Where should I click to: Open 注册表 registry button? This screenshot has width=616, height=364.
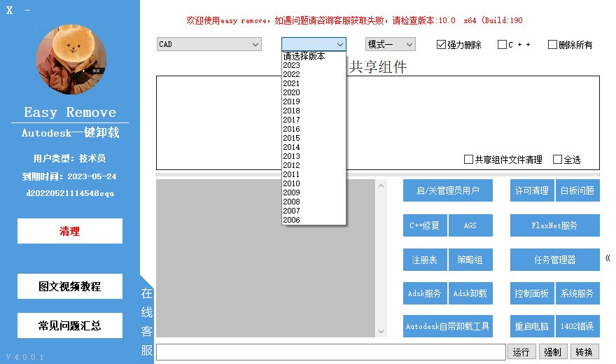(x=425, y=260)
